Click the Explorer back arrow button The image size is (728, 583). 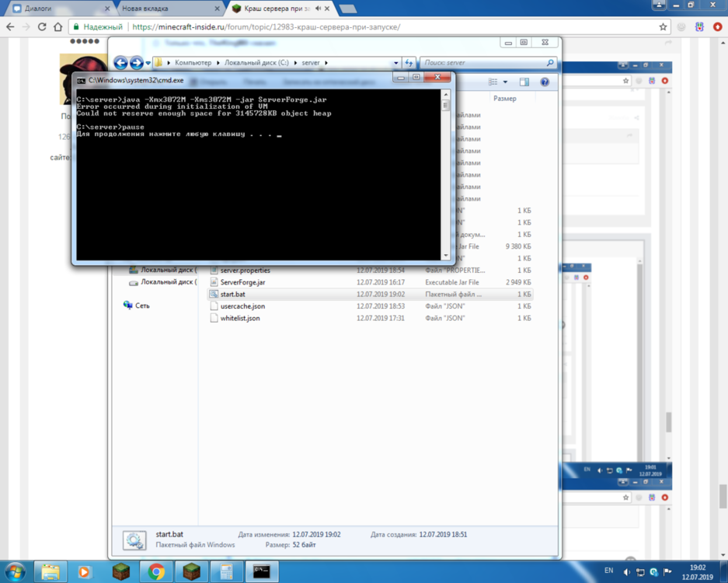pos(120,63)
